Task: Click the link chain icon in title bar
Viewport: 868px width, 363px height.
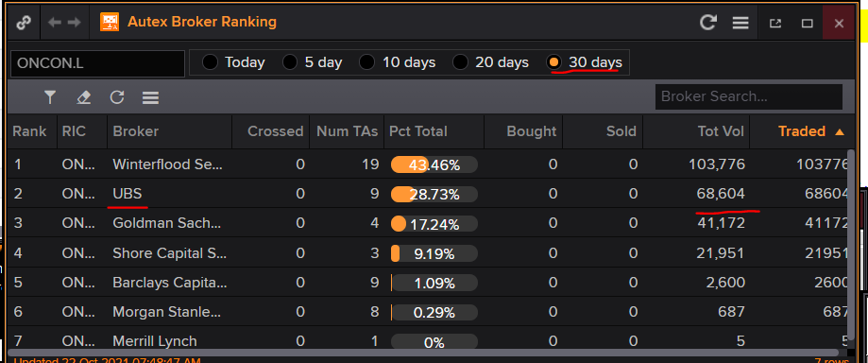Action: pos(24,23)
